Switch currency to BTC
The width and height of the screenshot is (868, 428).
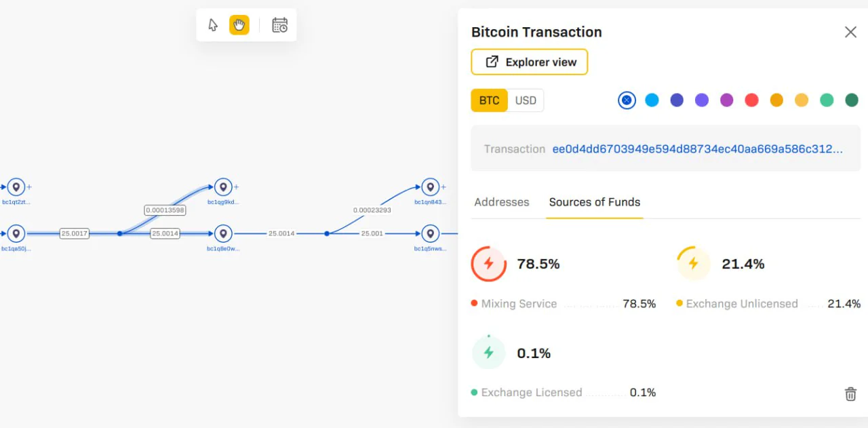(489, 100)
